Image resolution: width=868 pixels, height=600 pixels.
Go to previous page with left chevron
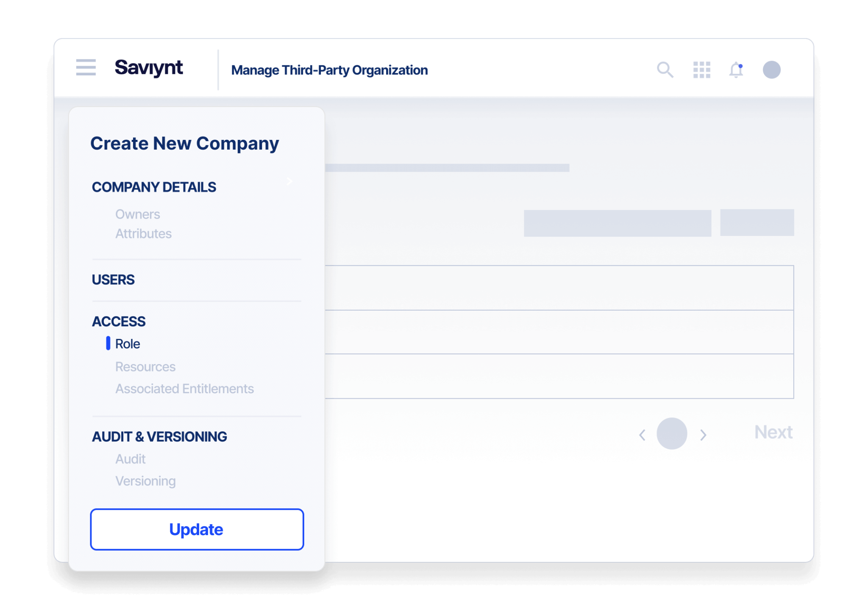tap(642, 435)
